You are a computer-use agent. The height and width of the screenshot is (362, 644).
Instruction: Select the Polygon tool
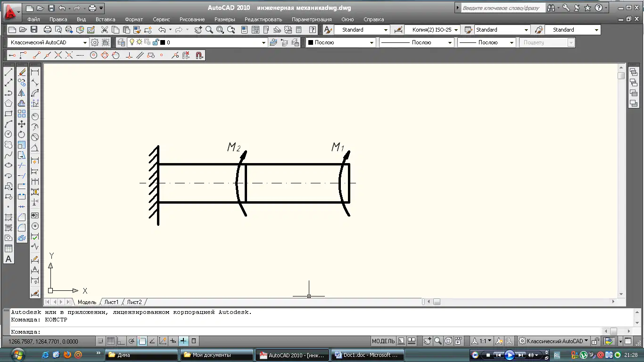coord(8,103)
